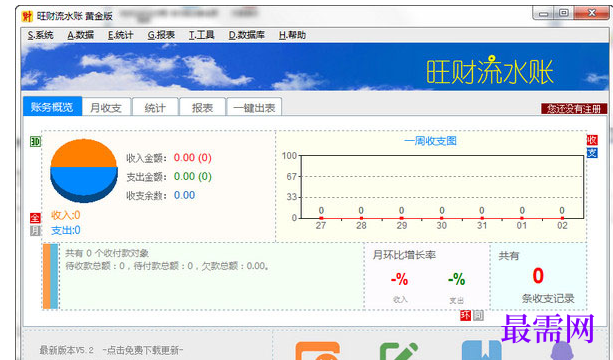Click the red 0 records count
Viewport: 613px width, 360px height.
click(538, 276)
